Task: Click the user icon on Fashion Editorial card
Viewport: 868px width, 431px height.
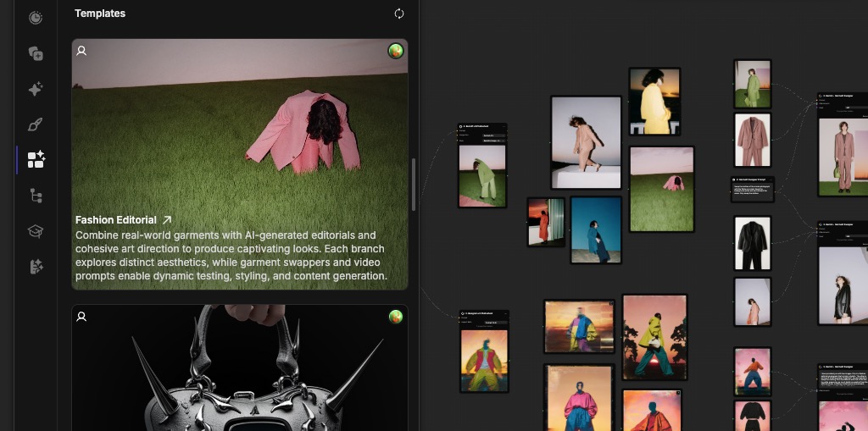Action: [81, 51]
